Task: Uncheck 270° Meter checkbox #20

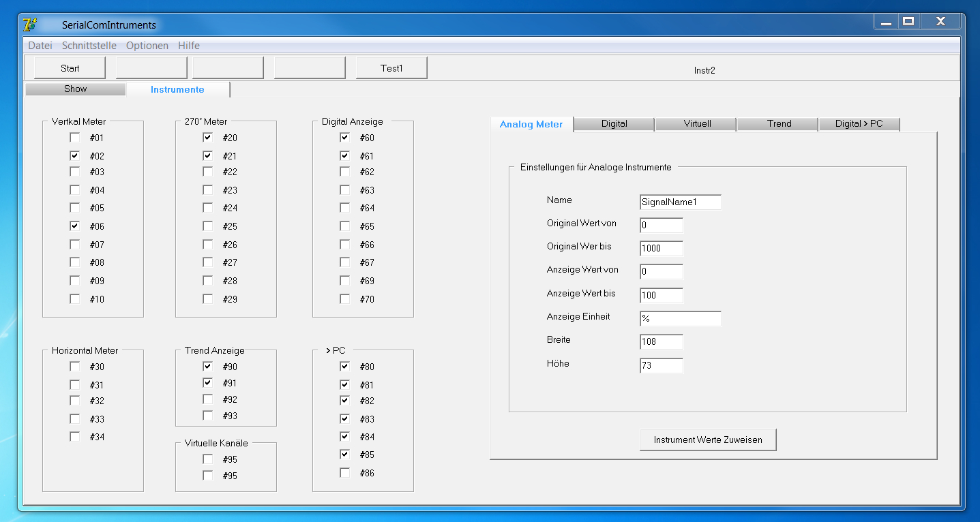Action: [x=207, y=138]
